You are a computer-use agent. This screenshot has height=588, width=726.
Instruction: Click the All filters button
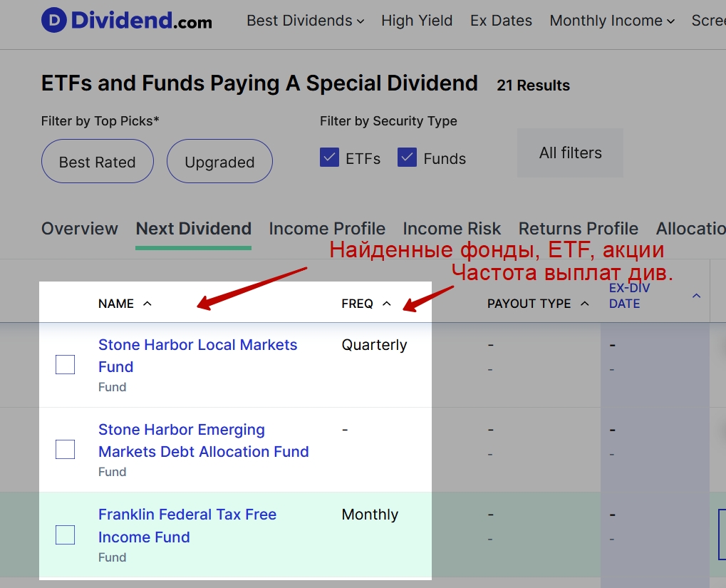pos(570,153)
